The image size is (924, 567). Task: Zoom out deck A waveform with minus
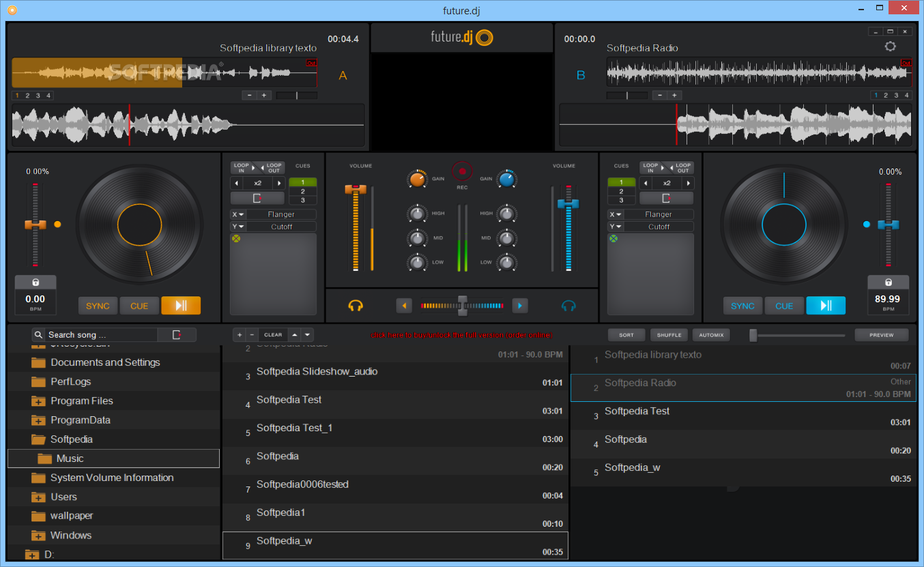coord(250,95)
